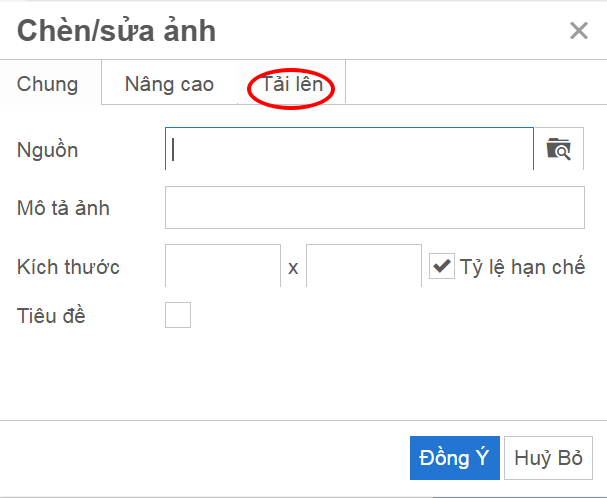607x498 pixels.
Task: Confirm with the Đồng Ý button
Action: [x=455, y=458]
